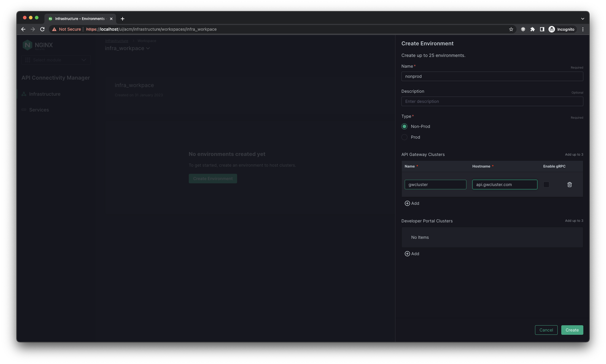Bookmark this page with star icon
606x364 pixels.
coord(511,29)
